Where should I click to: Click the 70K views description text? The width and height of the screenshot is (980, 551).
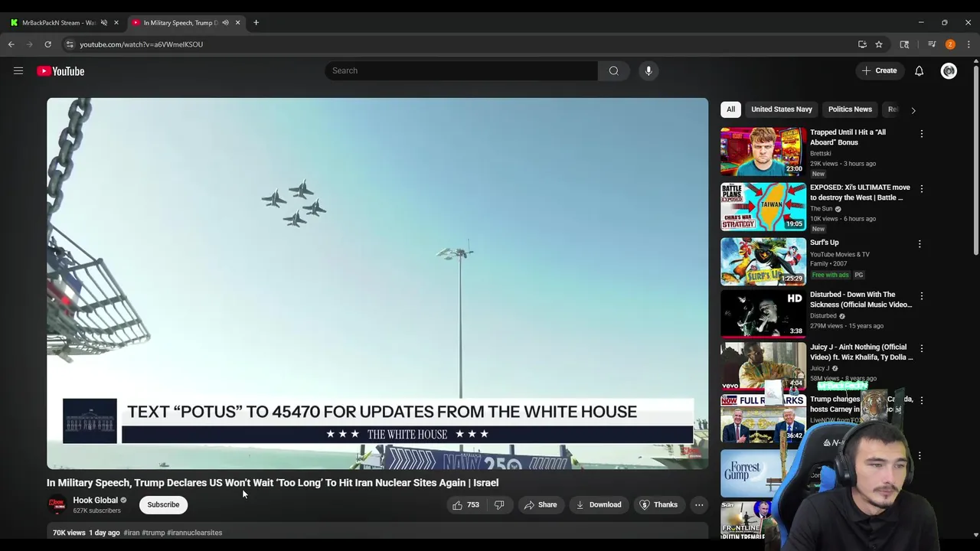pyautogui.click(x=69, y=533)
